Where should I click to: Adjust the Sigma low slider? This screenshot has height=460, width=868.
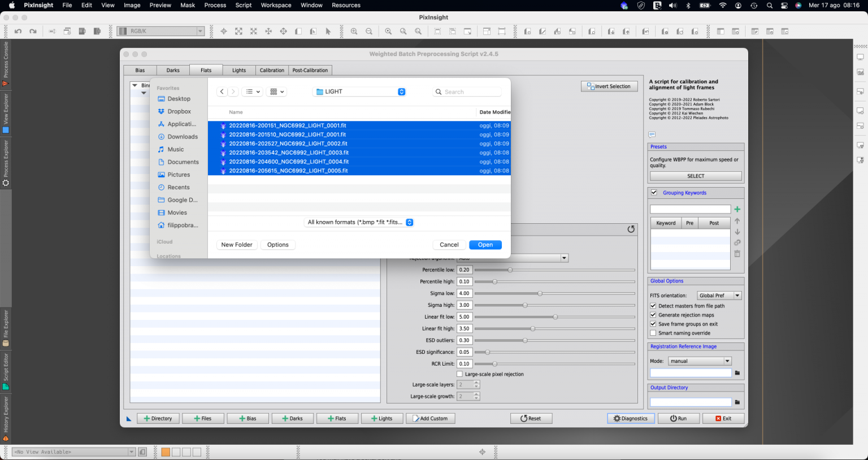(540, 293)
